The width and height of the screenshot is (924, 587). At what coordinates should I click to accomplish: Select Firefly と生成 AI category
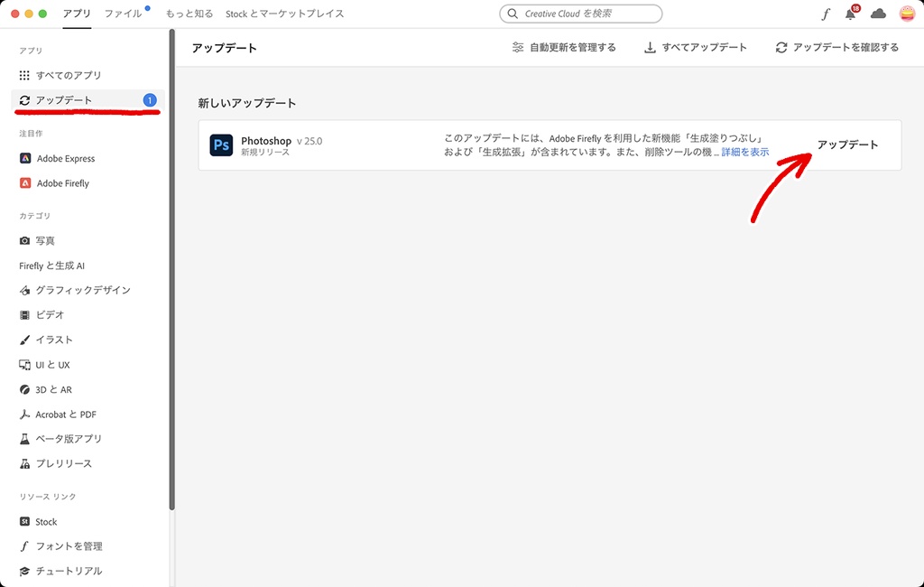pyautogui.click(x=51, y=266)
